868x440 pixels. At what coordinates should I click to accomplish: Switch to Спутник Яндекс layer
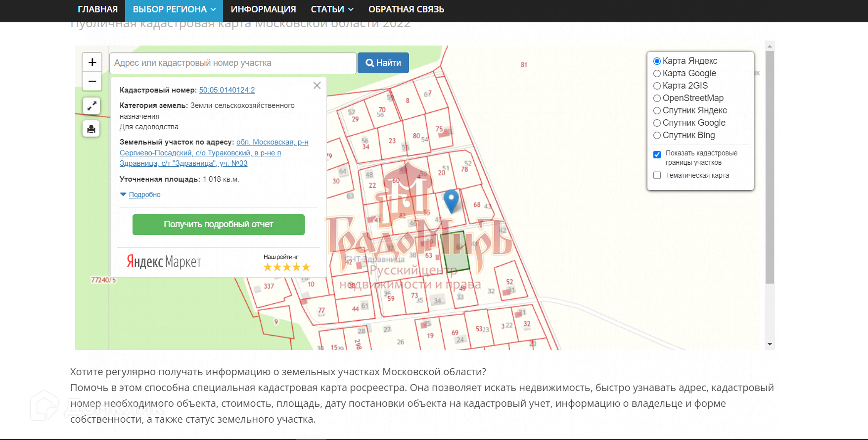(x=657, y=111)
